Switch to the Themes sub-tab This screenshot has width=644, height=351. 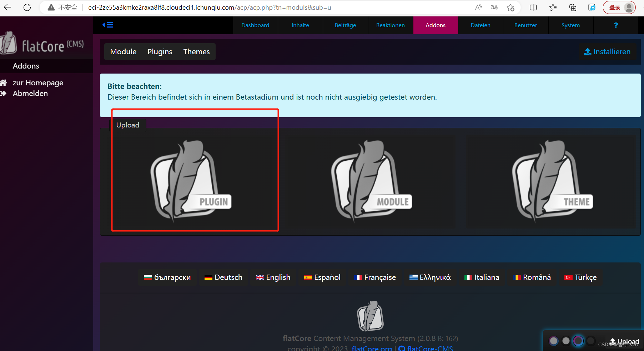(x=196, y=52)
